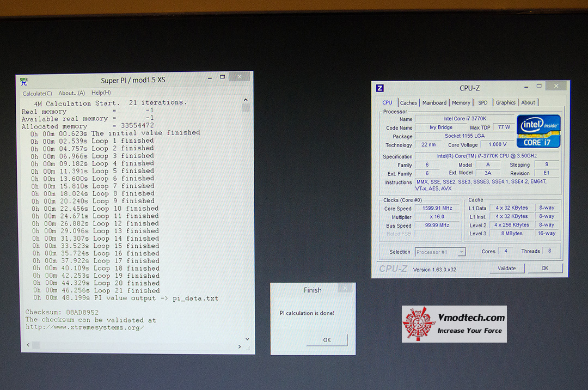Click the Loop 21 finished line
The width and height of the screenshot is (588, 390).
click(x=96, y=291)
